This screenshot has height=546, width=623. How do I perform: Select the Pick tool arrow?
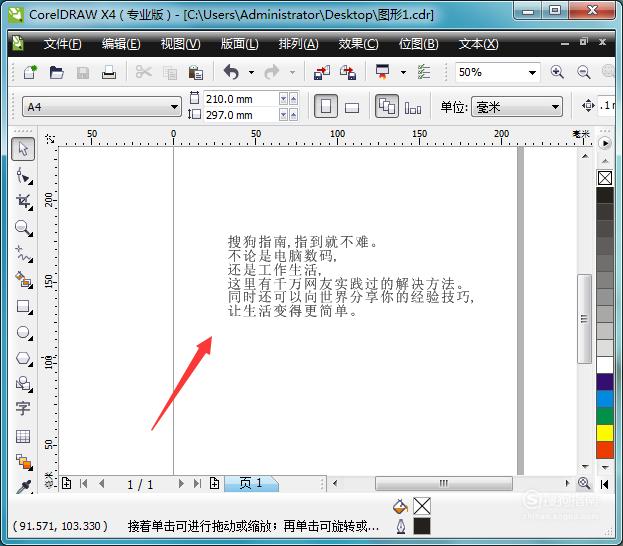pos(23,149)
